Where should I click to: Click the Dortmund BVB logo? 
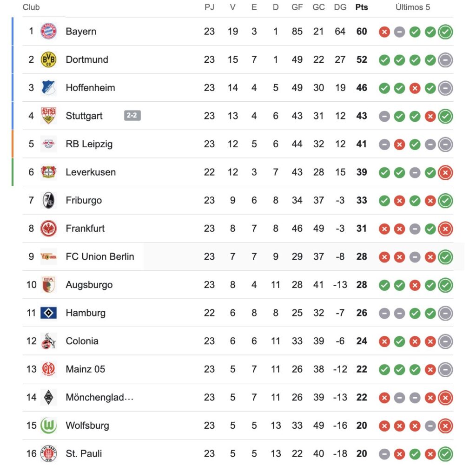[x=48, y=59]
